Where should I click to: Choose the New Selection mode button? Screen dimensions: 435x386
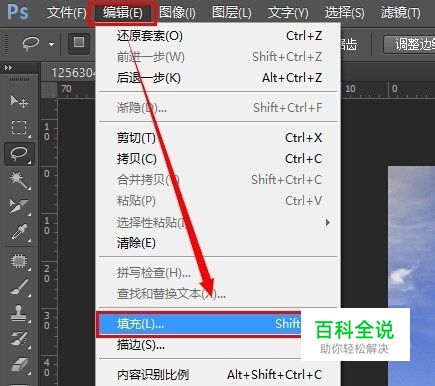79,43
